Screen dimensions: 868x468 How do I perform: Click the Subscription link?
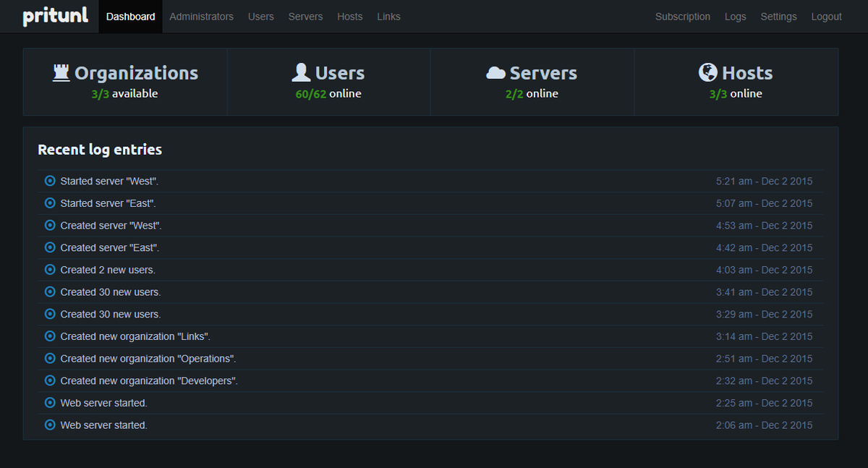pyautogui.click(x=682, y=16)
